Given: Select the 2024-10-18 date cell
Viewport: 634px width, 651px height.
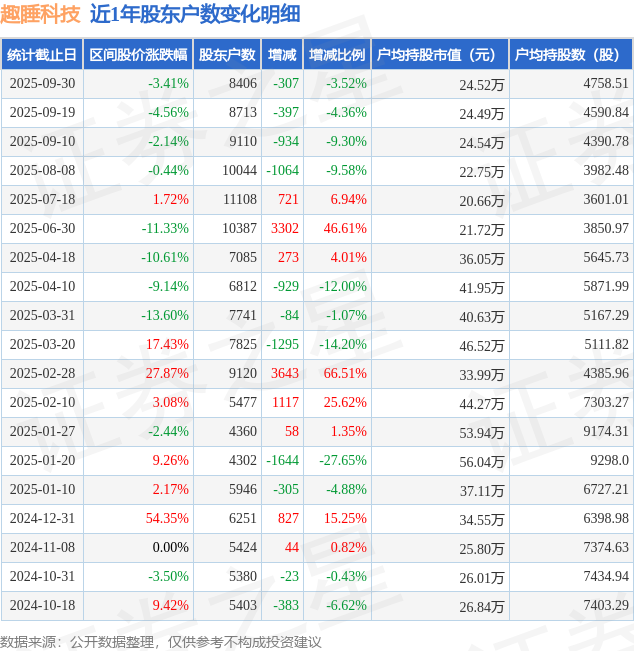Looking at the screenshot, I should (x=41, y=606).
